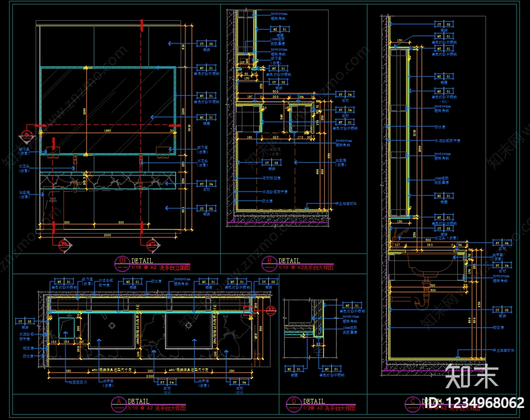Click the A detail title bubble
The height and width of the screenshot is (420, 530).
point(119,404)
